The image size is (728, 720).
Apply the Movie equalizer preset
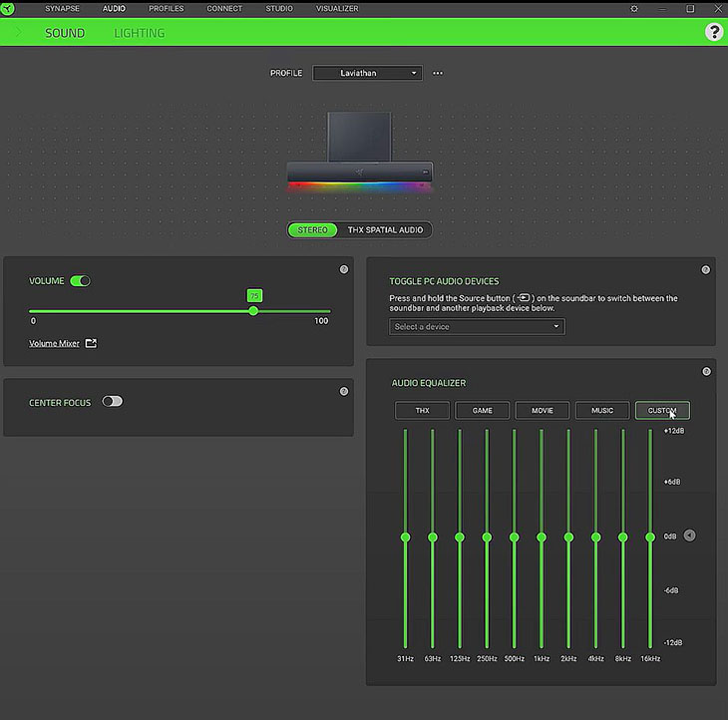pos(543,411)
